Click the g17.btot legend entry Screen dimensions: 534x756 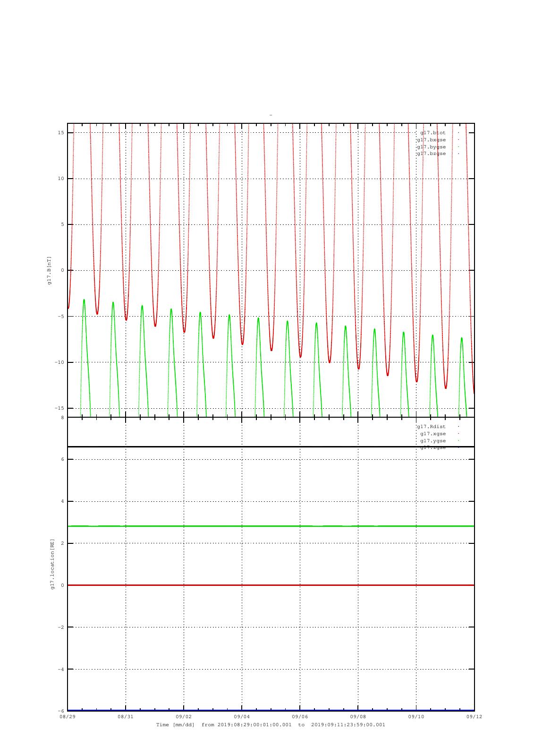point(433,133)
